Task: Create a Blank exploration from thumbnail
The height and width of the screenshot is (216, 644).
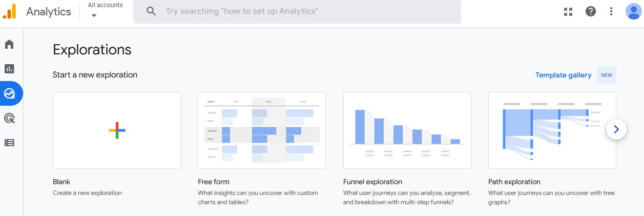Action: (x=117, y=130)
